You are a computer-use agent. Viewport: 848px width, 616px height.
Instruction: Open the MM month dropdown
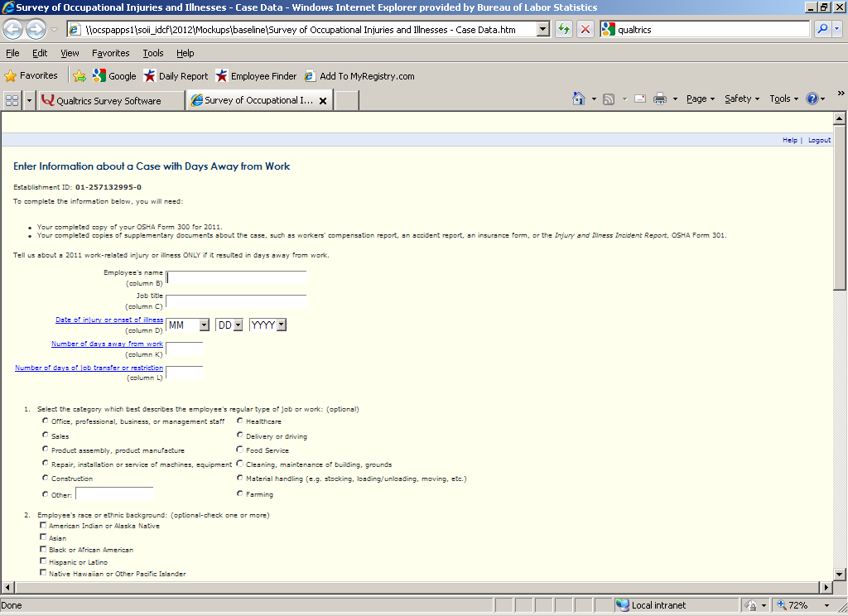(x=204, y=325)
